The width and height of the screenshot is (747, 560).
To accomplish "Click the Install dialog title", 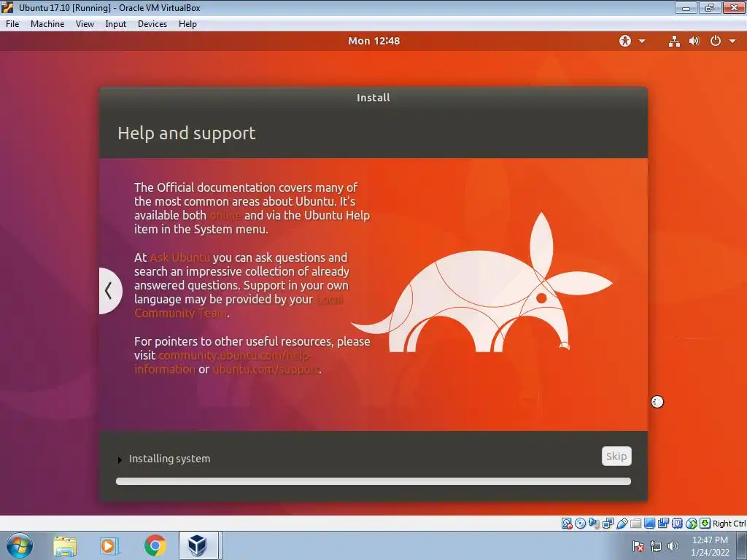I will coord(373,98).
